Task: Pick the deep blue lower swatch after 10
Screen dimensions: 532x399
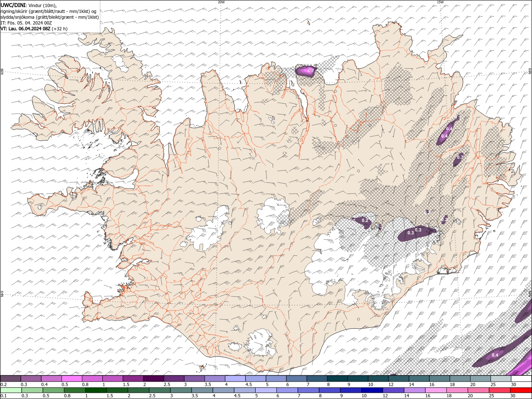Action: [372, 390]
